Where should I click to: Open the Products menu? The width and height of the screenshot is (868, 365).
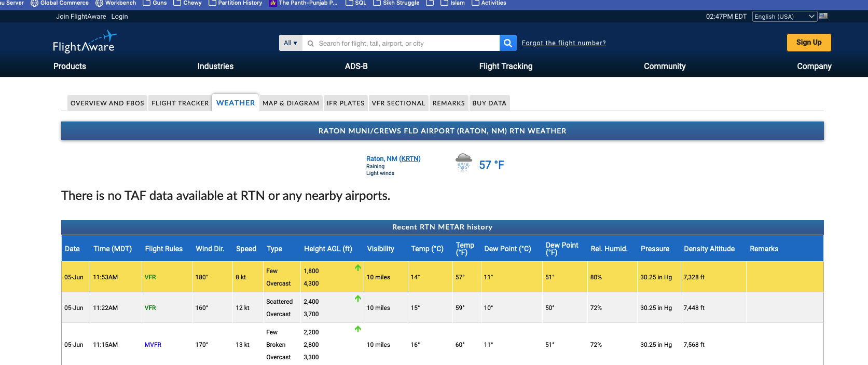(70, 66)
